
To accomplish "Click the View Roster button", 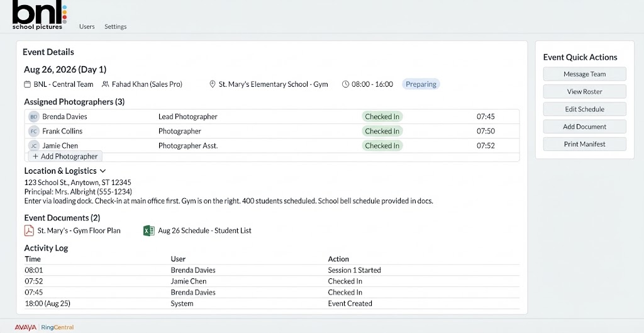I will click(x=584, y=92).
